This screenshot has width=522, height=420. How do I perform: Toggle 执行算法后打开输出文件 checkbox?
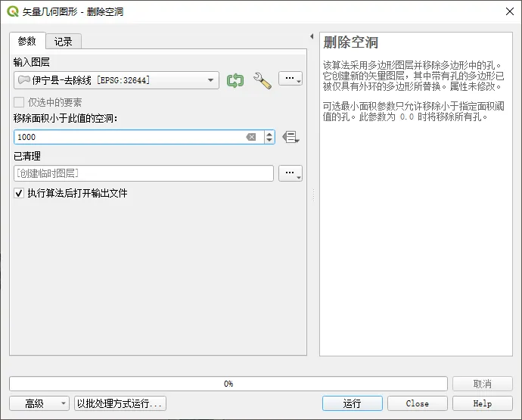(19, 194)
